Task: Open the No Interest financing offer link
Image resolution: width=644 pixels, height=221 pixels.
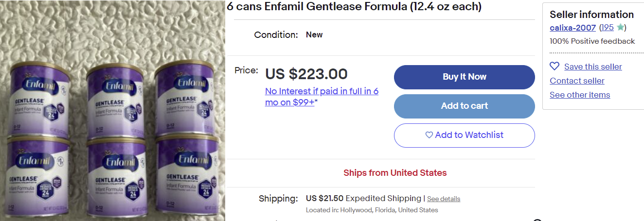Action: [x=322, y=96]
